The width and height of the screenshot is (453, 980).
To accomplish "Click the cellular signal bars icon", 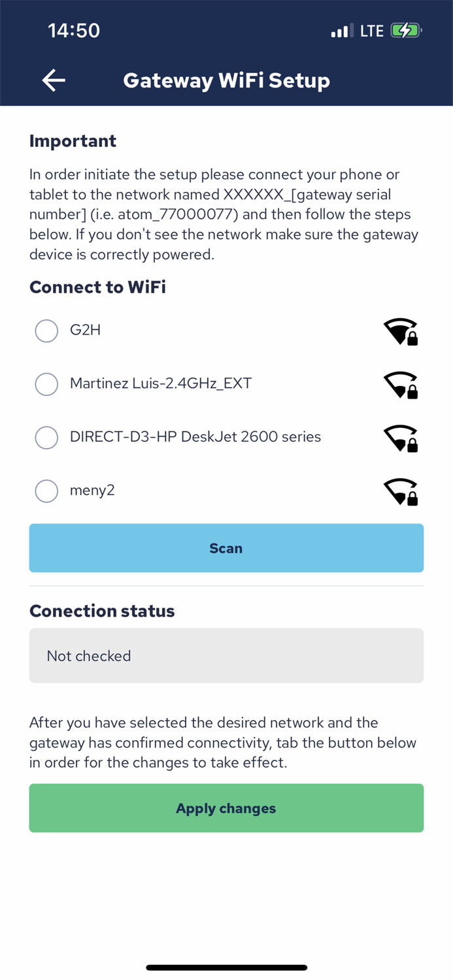I will [341, 30].
